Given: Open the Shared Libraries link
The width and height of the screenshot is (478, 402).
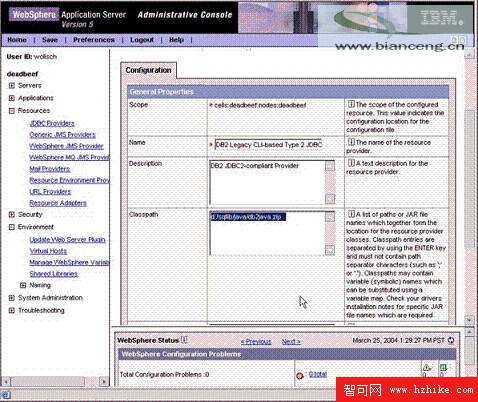Looking at the screenshot, I should point(53,274).
